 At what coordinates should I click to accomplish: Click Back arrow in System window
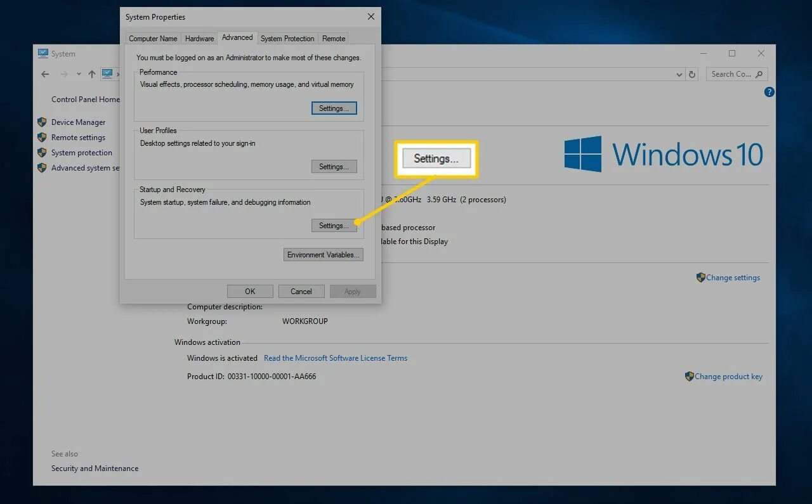(x=45, y=74)
